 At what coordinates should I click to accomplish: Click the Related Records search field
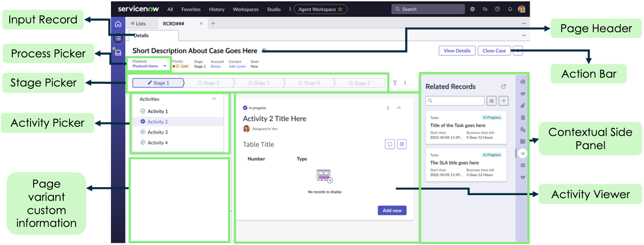(455, 101)
